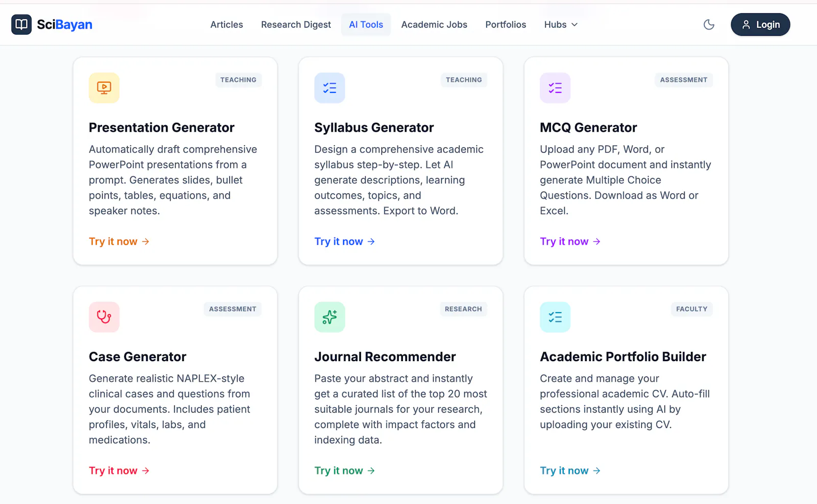Image resolution: width=817 pixels, height=504 pixels.
Task: Click the MCQ Generator purple checklist icon
Action: click(555, 88)
